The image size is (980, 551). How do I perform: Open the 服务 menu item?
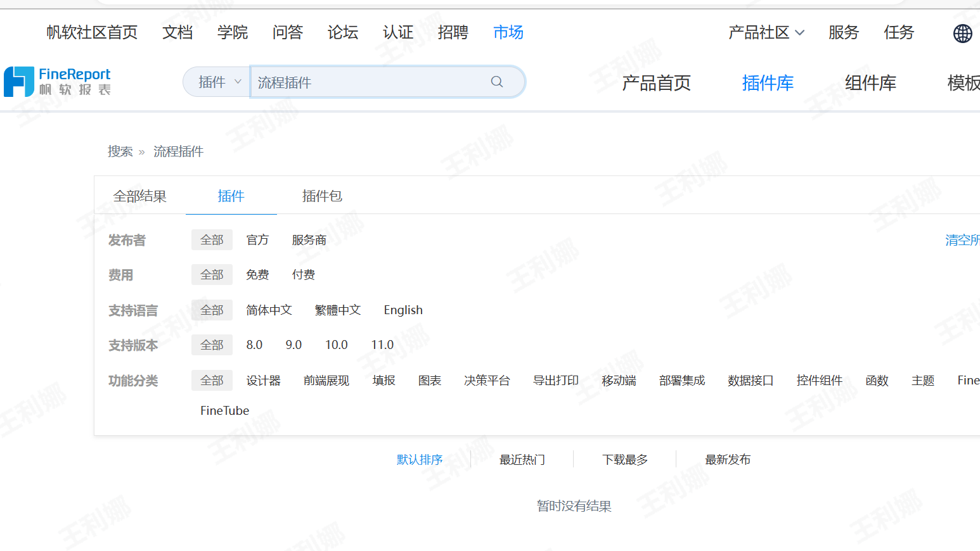844,32
